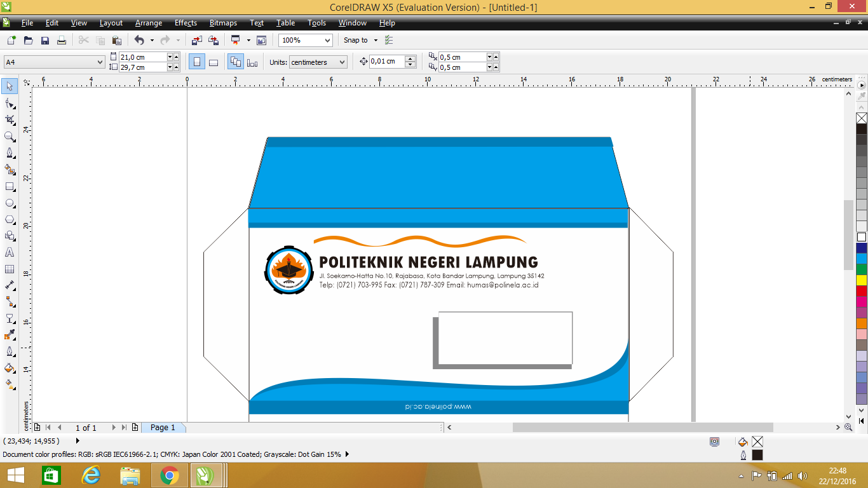Viewport: 868px width, 488px height.
Task: Select the Text tool
Action: pyautogui.click(x=10, y=252)
